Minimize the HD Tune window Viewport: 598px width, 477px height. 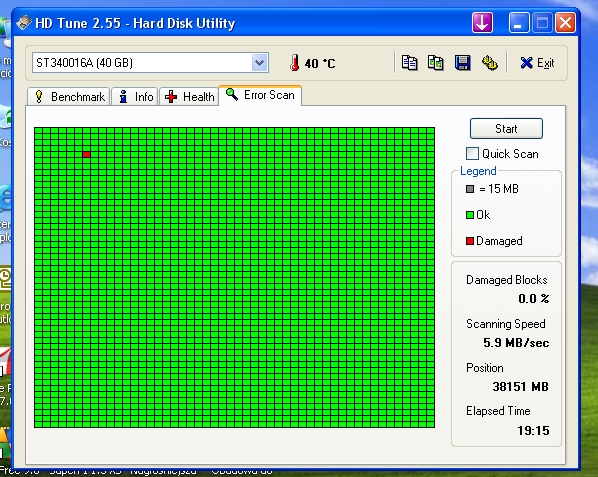click(518, 23)
